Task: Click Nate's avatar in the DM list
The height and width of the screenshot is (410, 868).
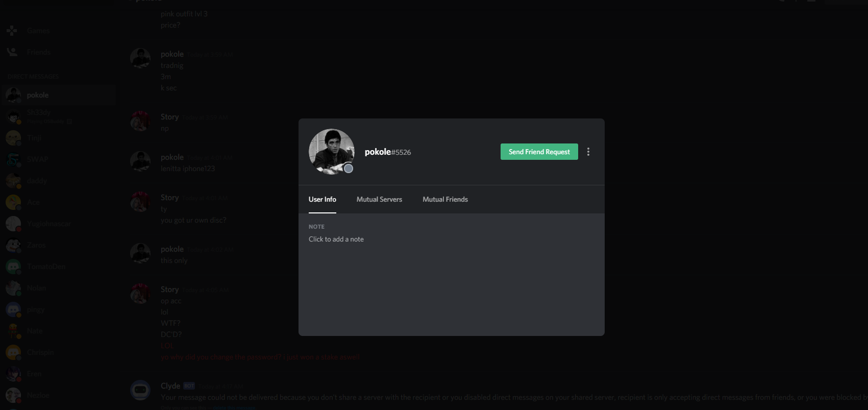Action: pyautogui.click(x=13, y=331)
